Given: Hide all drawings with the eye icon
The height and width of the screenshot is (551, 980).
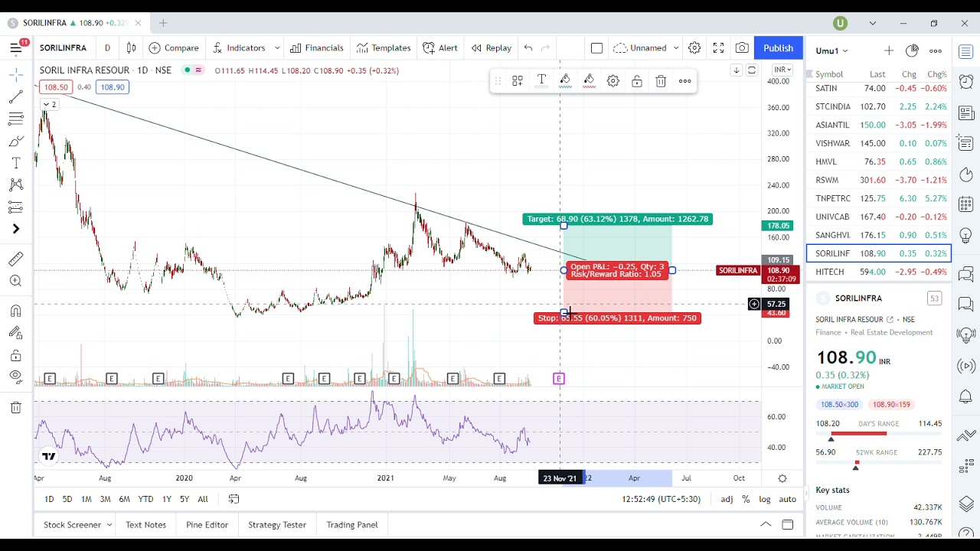Looking at the screenshot, I should point(15,377).
